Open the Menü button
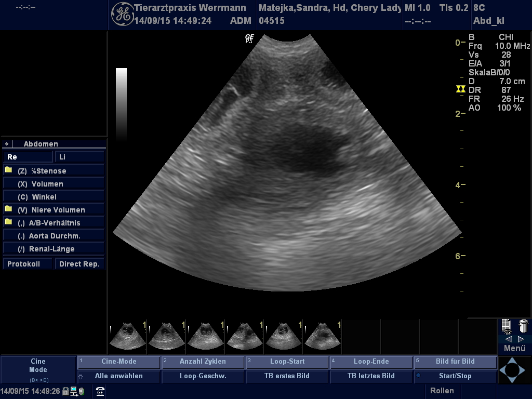Image resolution: width=532 pixels, height=399 pixels. pos(514,349)
